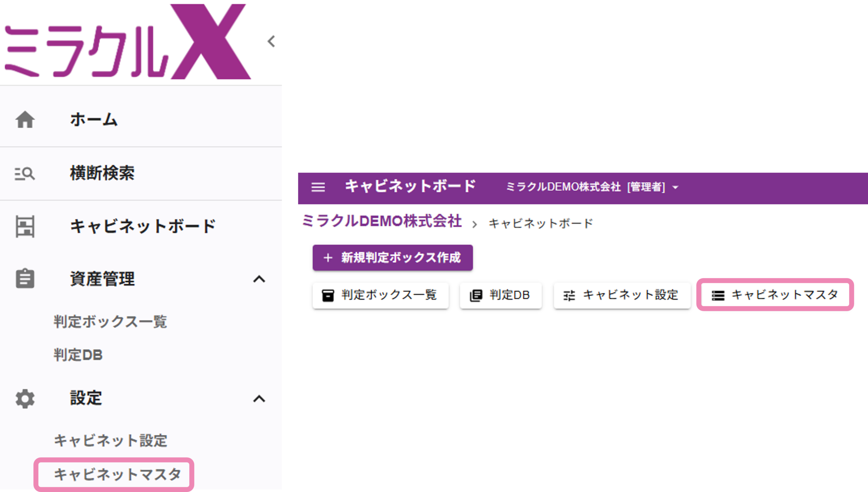Viewport: 868px width, 492px height.
Task: Click the library icon on 判定DB button
Action: tap(476, 295)
